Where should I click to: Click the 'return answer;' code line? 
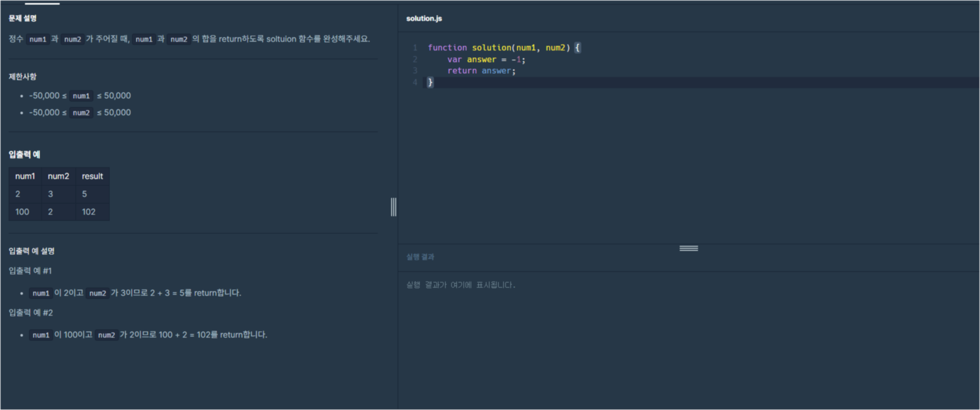(x=481, y=71)
